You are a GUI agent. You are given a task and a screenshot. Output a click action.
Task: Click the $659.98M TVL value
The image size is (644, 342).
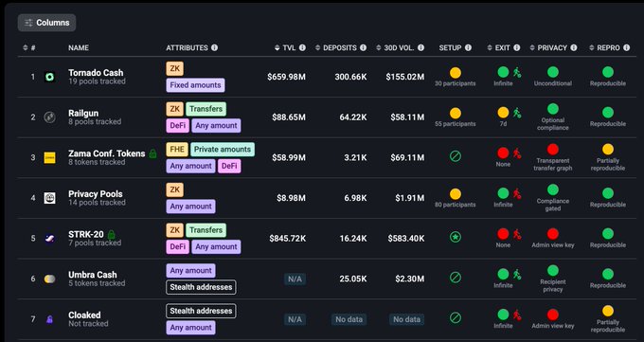(286, 77)
